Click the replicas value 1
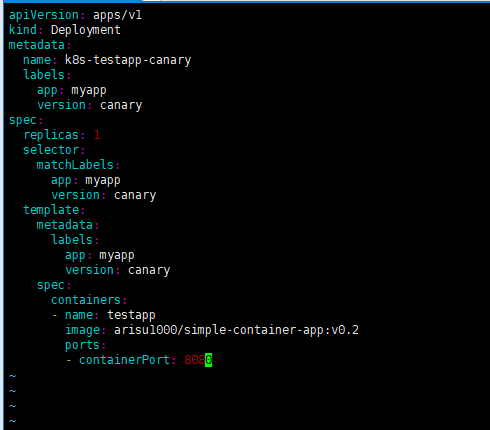The height and width of the screenshot is (430, 490). (97, 135)
